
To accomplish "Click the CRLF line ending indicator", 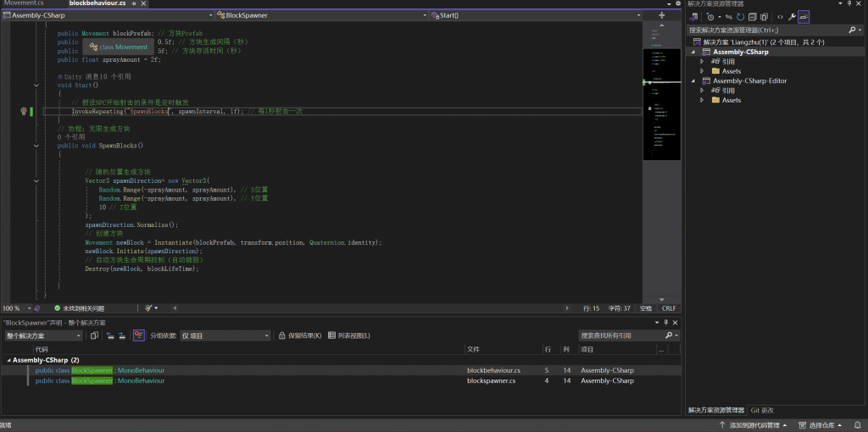I will pos(669,308).
